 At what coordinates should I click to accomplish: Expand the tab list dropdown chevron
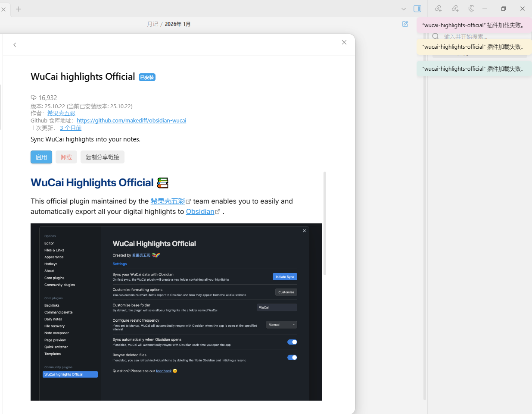tap(403, 9)
